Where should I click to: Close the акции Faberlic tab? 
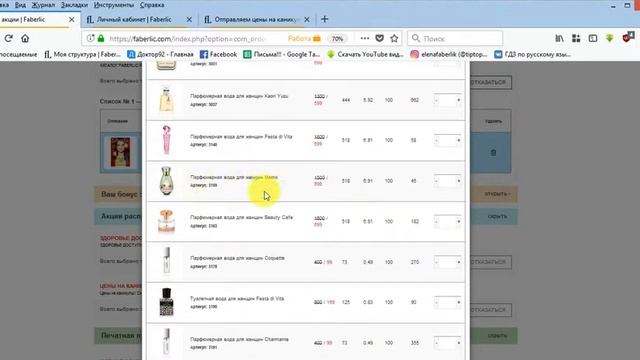[x=71, y=19]
